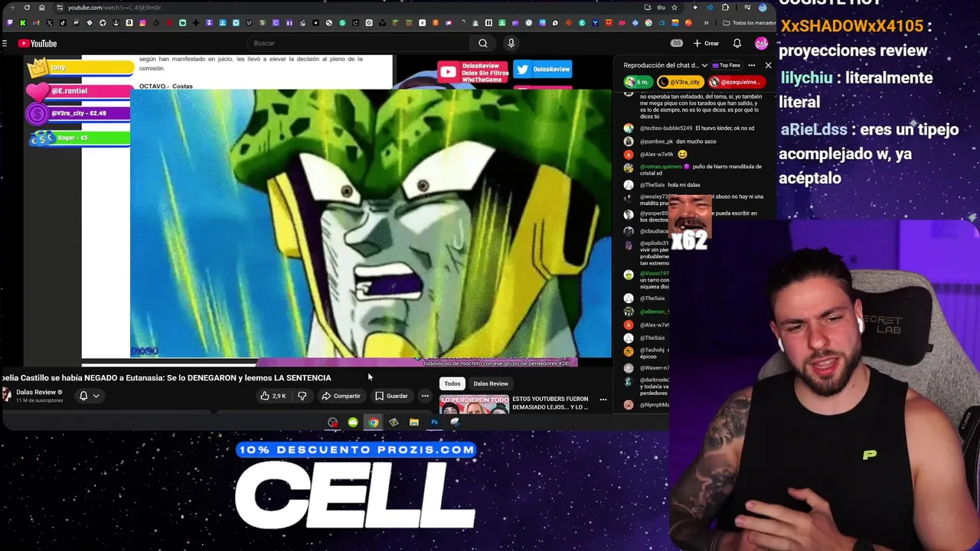Select the Todos filter chip

coord(452,383)
